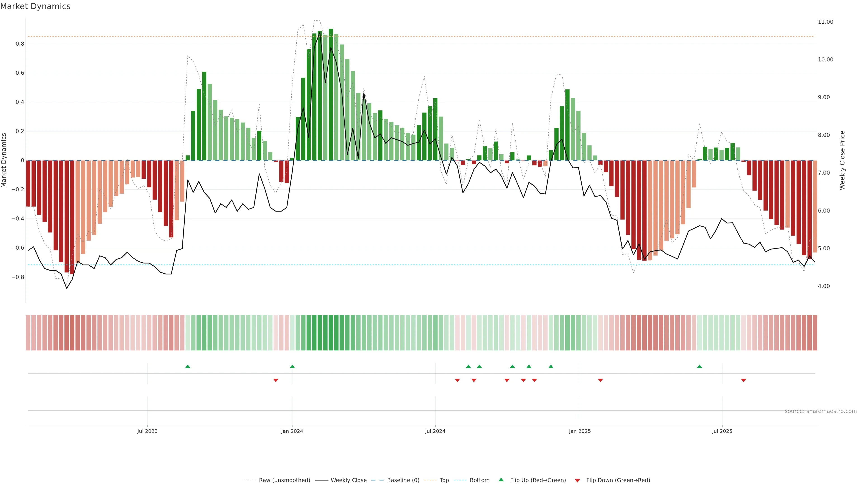Screen dimensions: 868x488
Task: Click flip-up triangle above Jan 2024 gridline
Action: click(292, 366)
